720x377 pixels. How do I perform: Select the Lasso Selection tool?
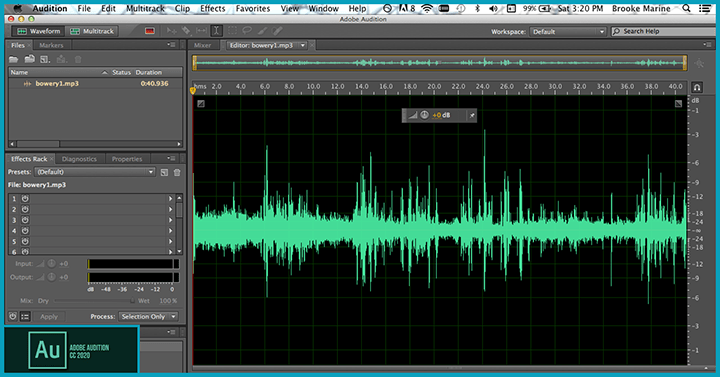pos(247,31)
